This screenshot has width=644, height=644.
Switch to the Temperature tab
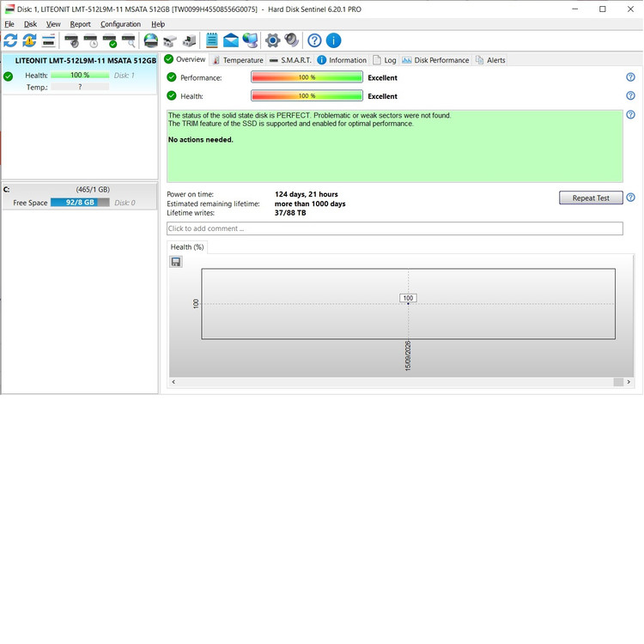238,60
